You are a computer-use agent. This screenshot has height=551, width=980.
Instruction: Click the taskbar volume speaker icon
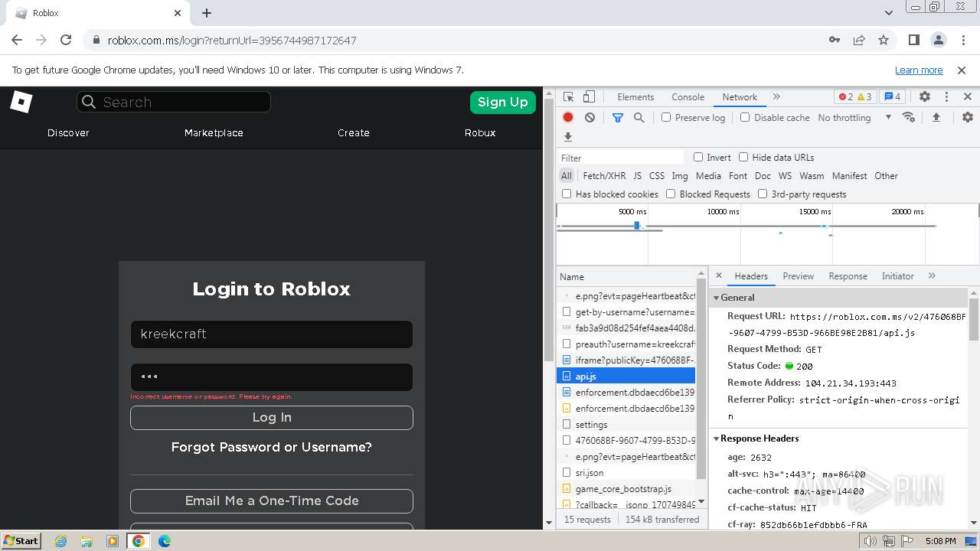click(x=871, y=541)
